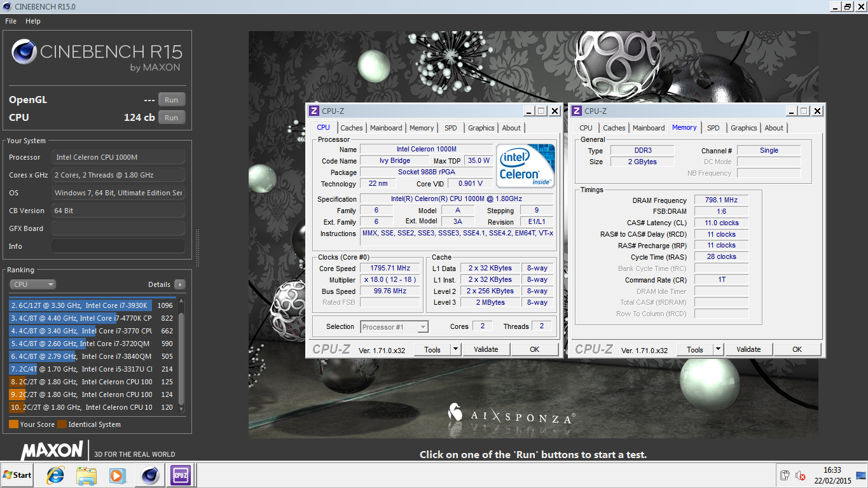
Task: Click Validate in Memory CPU-Z window
Action: [x=748, y=349]
